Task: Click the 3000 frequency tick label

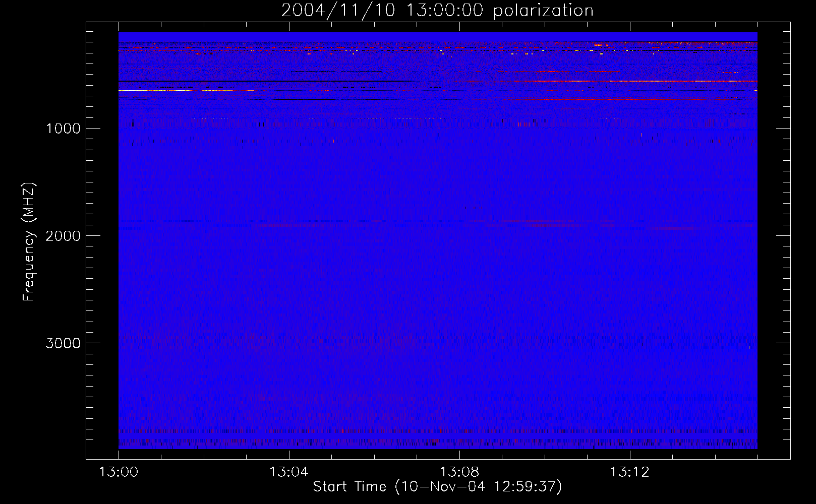Action: pos(63,343)
